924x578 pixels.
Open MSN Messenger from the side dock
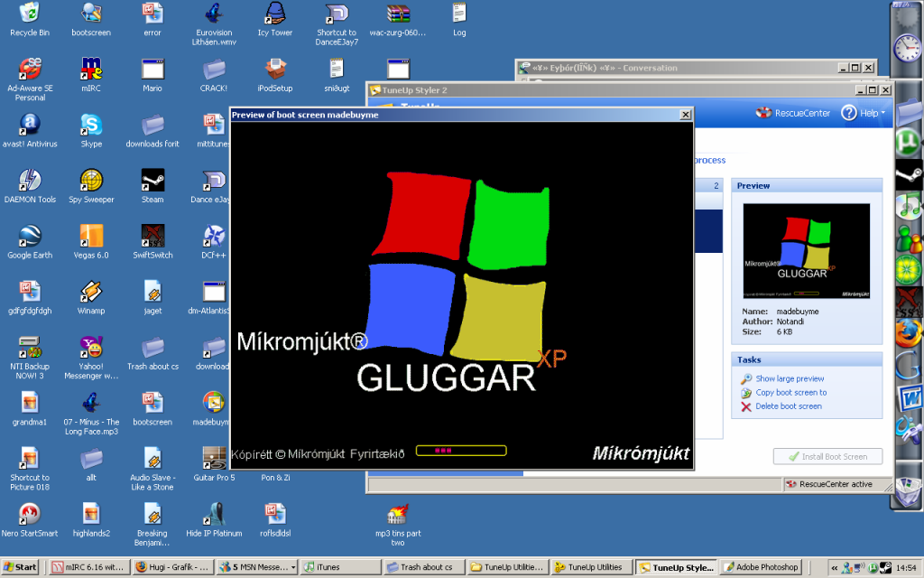(x=908, y=238)
